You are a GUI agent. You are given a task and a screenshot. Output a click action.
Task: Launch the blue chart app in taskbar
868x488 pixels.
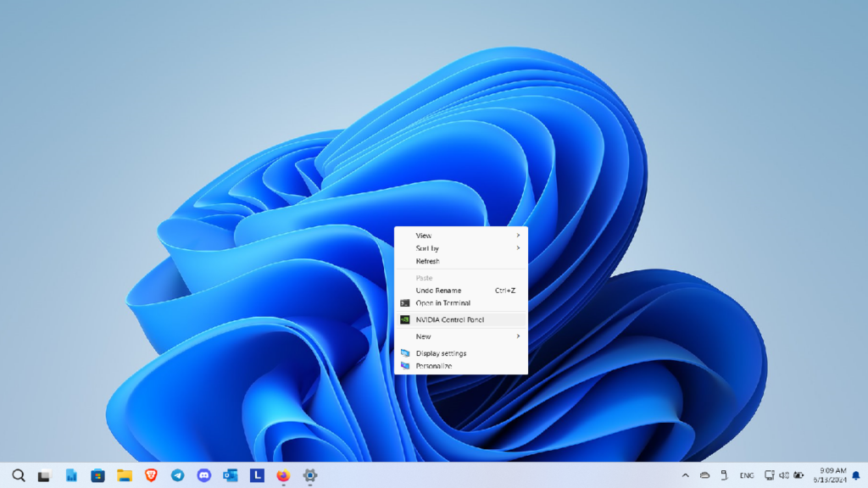click(x=71, y=475)
